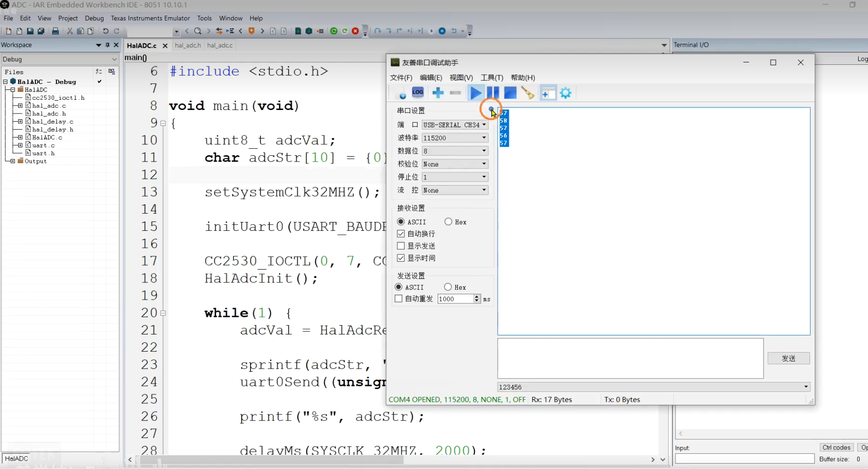Click the green Compile icon
Screen dimensions: 868x469
pyautogui.click(x=298, y=31)
